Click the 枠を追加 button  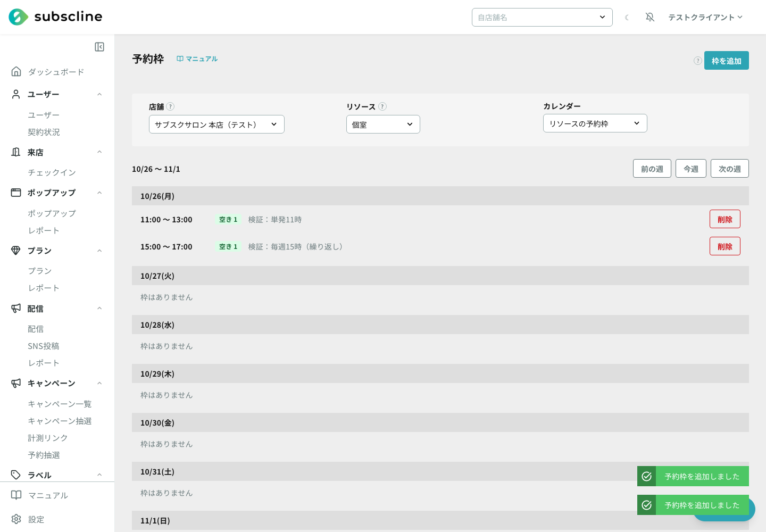727,61
